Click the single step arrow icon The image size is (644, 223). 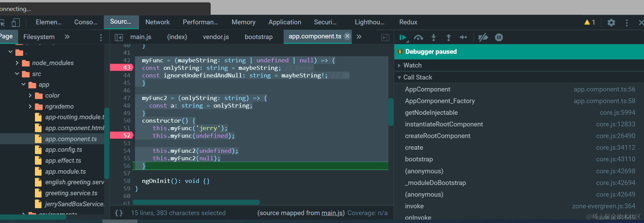pos(463,37)
